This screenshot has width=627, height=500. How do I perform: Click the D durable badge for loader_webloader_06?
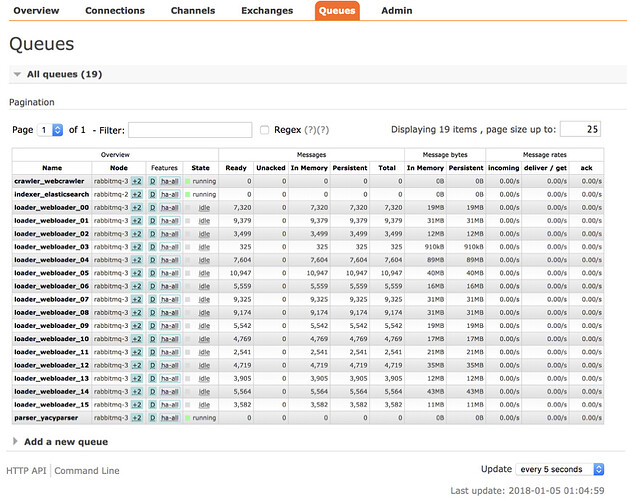[x=152, y=286]
